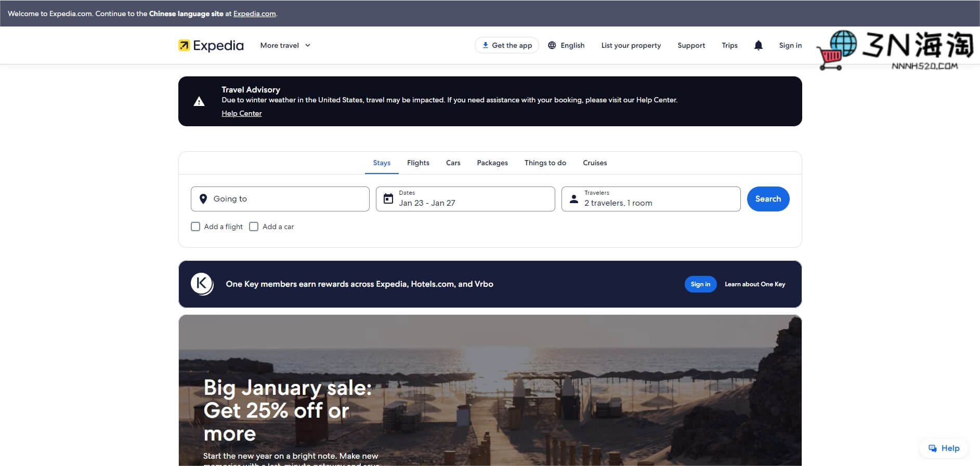This screenshot has height=466, width=980.
Task: Open the Help chat button
Action: [x=944, y=448]
